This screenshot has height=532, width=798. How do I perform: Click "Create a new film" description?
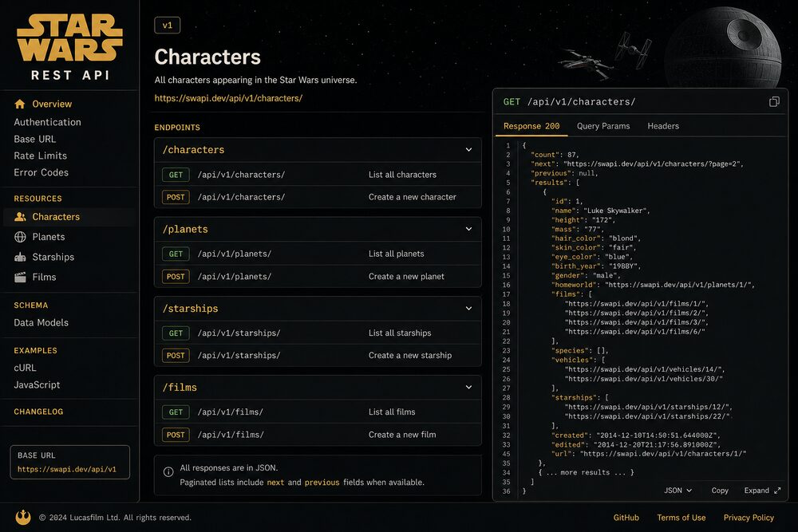(402, 435)
